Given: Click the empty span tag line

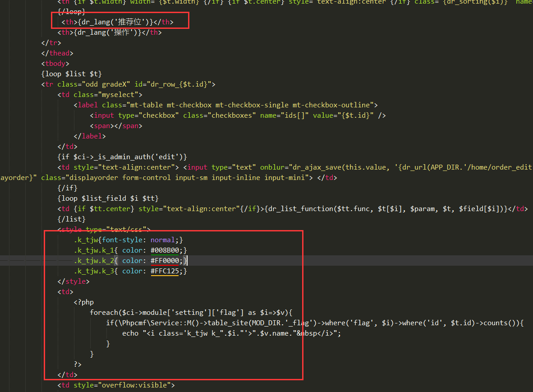Looking at the screenshot, I should click(116, 126).
